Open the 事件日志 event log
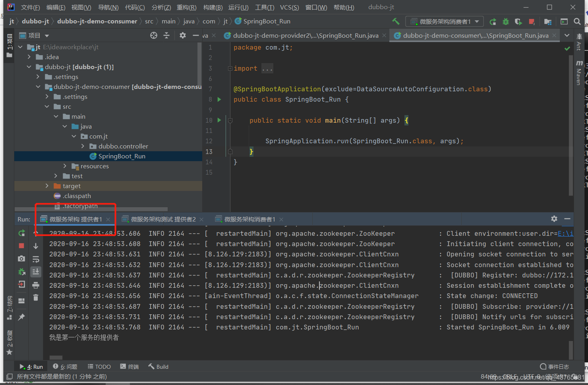 click(x=555, y=366)
